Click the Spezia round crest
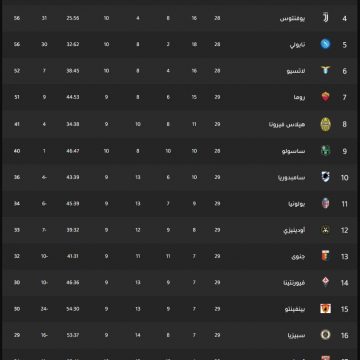 (326, 335)
